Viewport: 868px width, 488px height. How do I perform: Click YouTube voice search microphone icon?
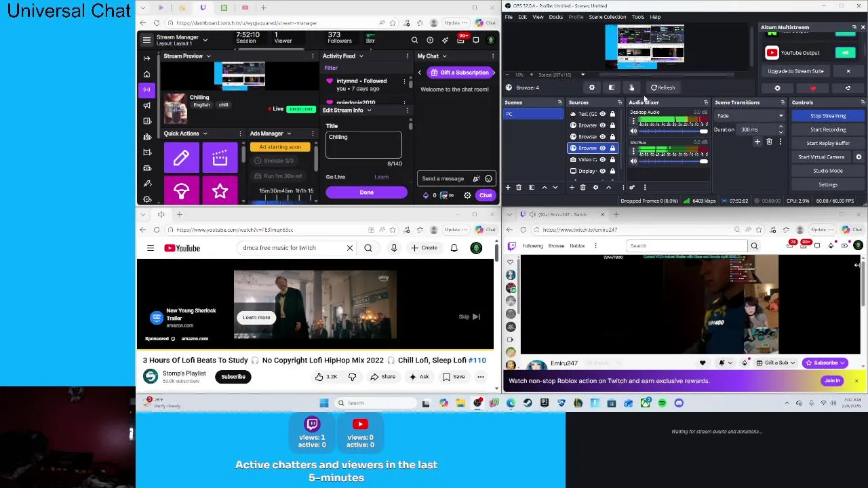[394, 248]
